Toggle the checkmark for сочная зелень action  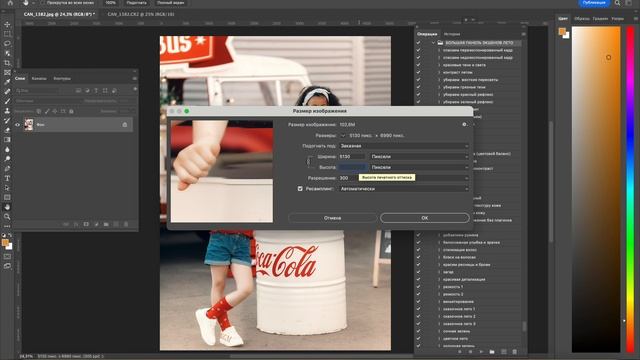point(418,331)
